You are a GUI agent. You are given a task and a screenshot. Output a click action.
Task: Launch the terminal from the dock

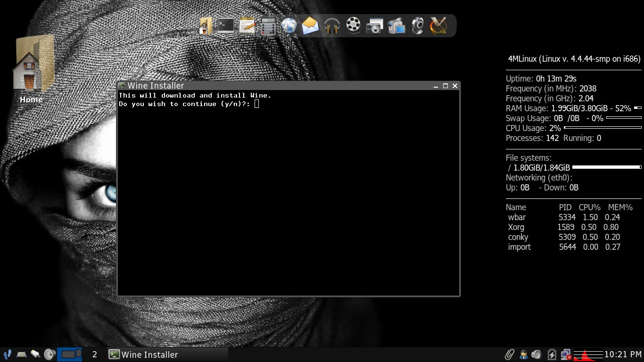pos(225,25)
